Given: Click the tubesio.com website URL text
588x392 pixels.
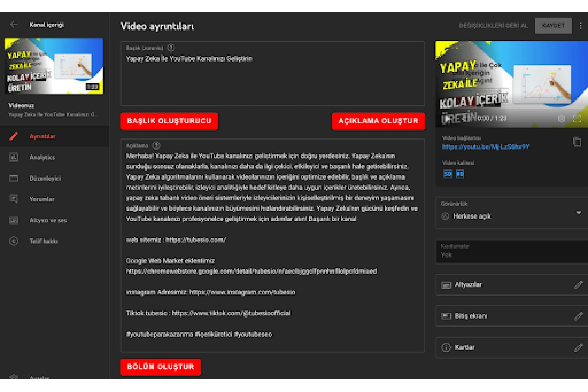Looking at the screenshot, I should (x=196, y=240).
